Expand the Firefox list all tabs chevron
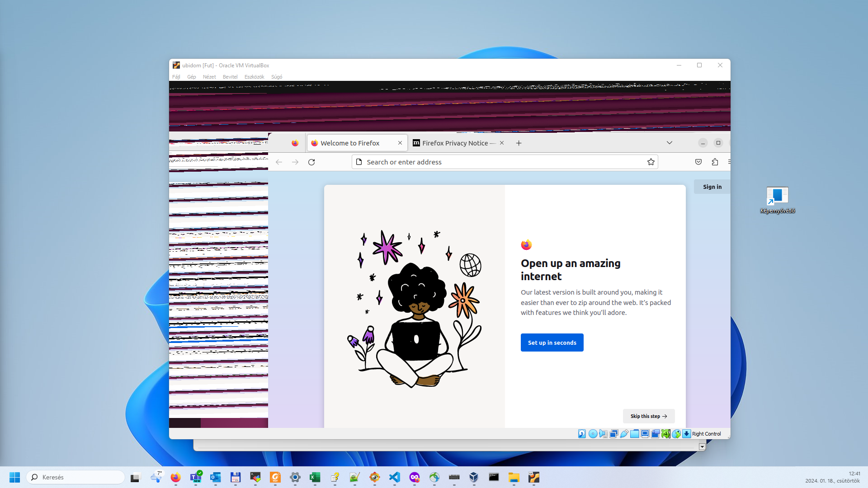This screenshot has height=488, width=868. tap(669, 143)
